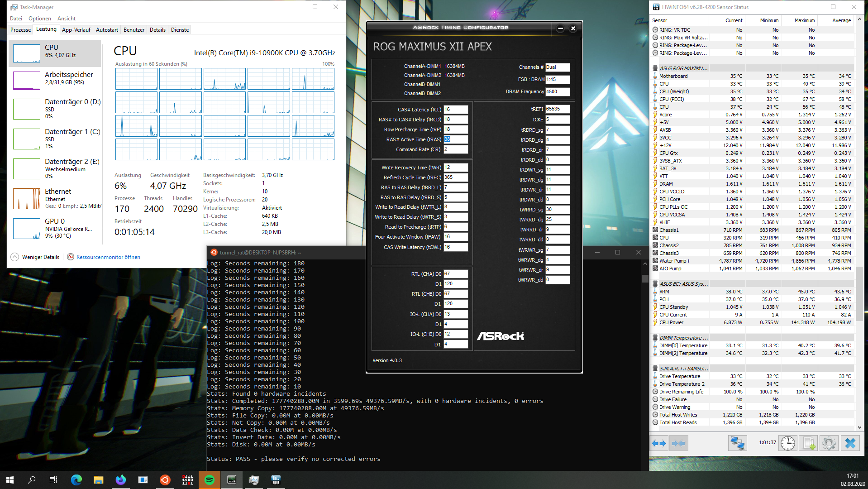The height and width of the screenshot is (489, 868).
Task: Click the tREFI value field
Action: 558,109
